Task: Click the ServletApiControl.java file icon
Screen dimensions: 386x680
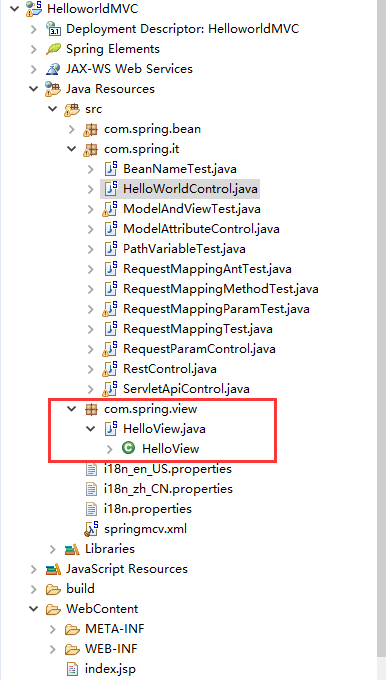Action: coord(111,388)
